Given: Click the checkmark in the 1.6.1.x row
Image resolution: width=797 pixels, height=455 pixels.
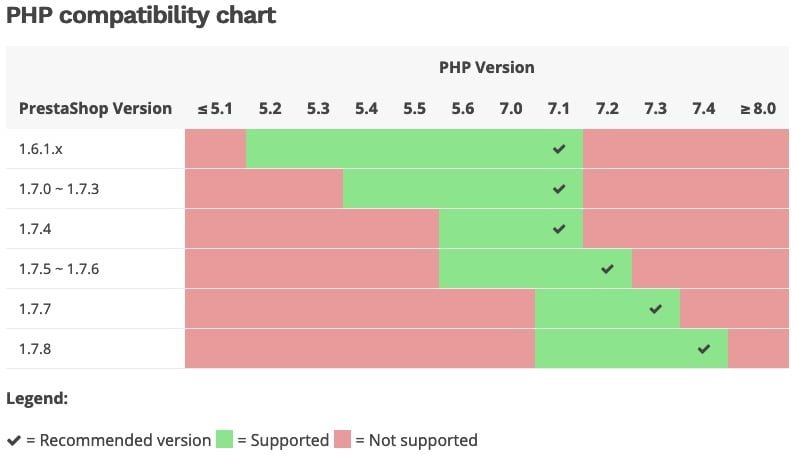Looking at the screenshot, I should coord(559,149).
